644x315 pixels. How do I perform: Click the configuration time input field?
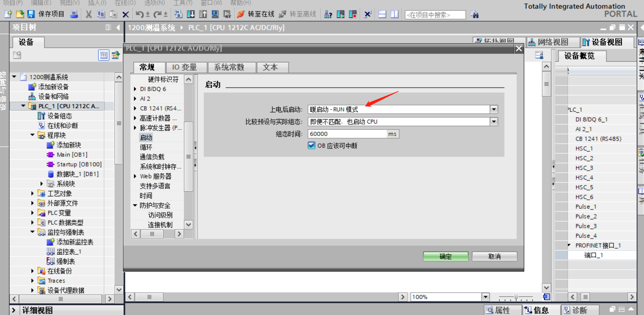point(347,134)
